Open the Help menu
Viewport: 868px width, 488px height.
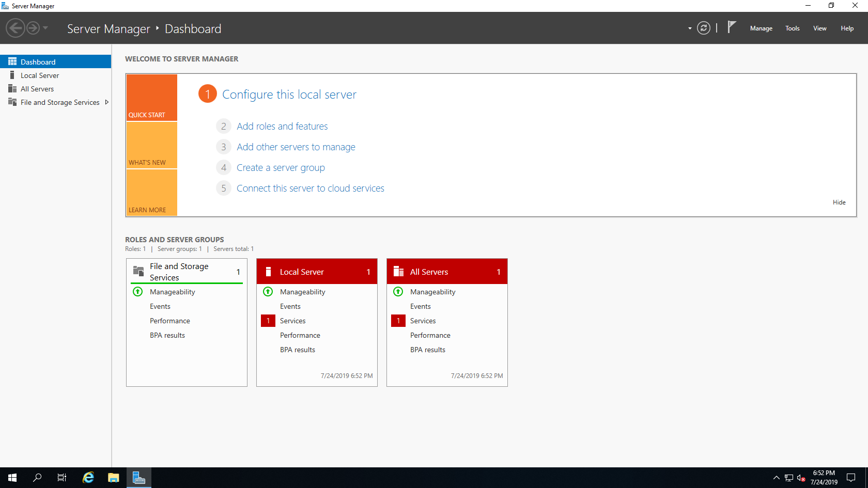847,28
